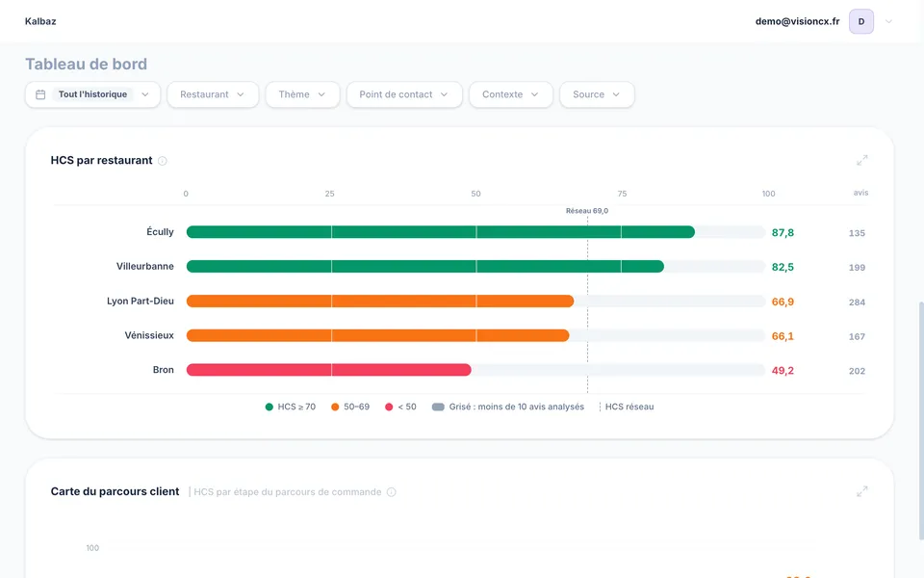Click the 66,9 score value

(783, 302)
